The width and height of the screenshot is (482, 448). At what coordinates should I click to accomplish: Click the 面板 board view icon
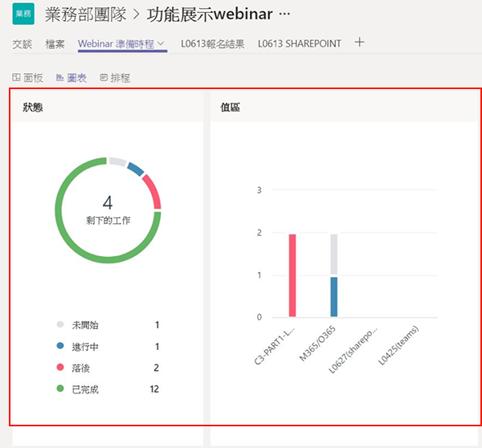[x=16, y=77]
